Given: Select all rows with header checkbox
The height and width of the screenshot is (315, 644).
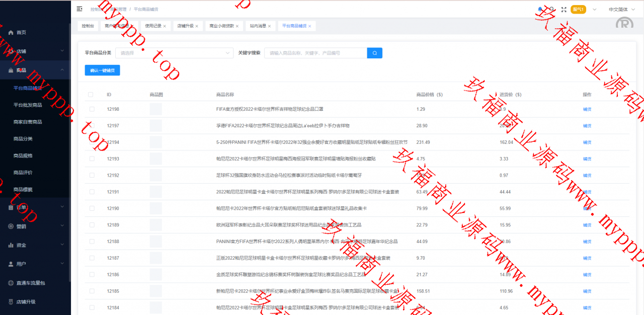Looking at the screenshot, I should click(x=91, y=95).
